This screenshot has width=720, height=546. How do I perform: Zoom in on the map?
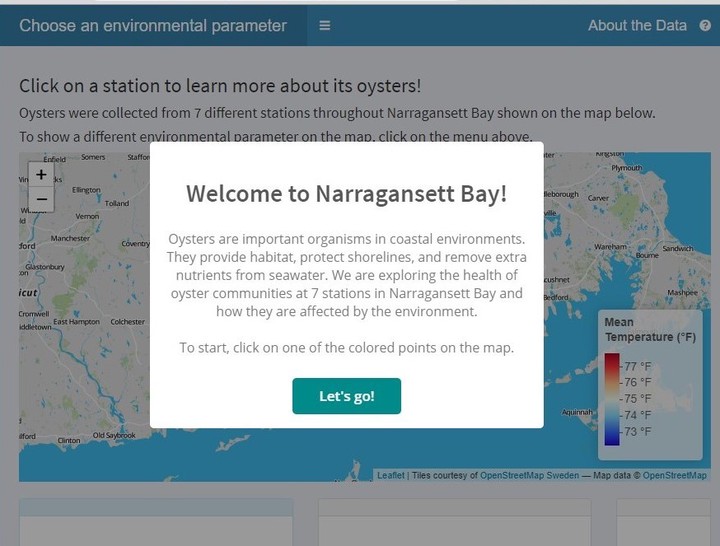41,174
